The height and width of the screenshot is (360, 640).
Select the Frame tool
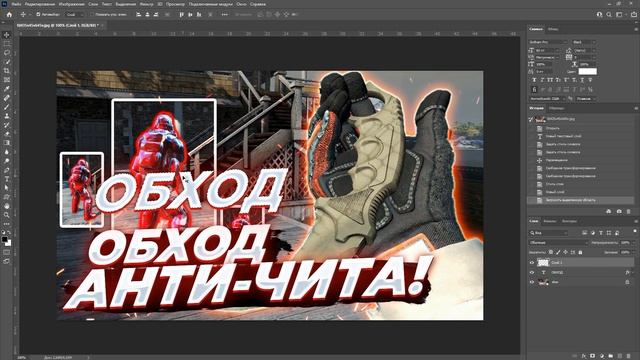(7, 80)
